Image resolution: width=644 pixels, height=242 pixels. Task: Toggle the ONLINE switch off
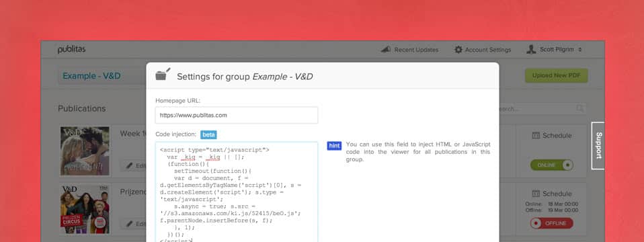pyautogui.click(x=552, y=165)
